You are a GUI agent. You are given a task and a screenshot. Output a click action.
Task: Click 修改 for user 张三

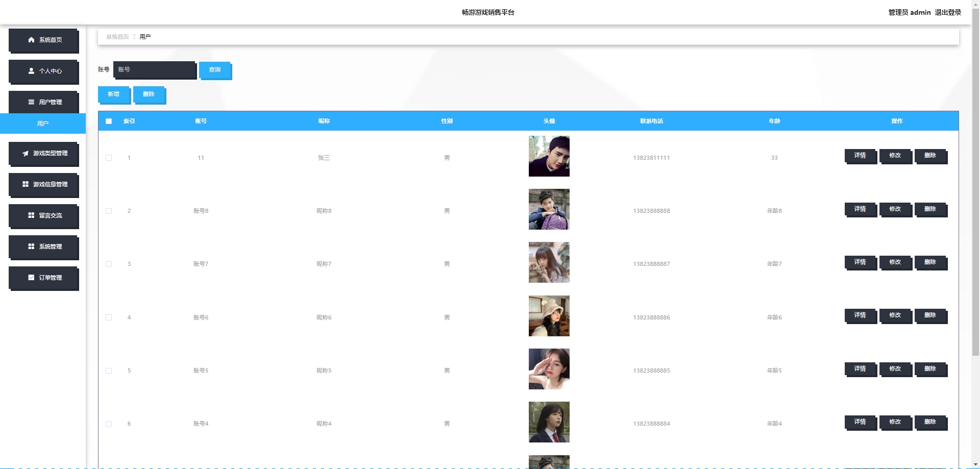896,156
